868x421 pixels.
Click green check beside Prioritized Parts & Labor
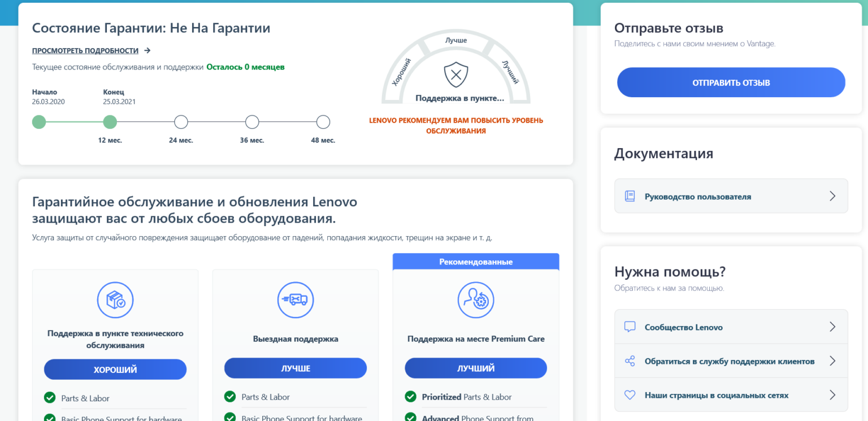pos(410,396)
